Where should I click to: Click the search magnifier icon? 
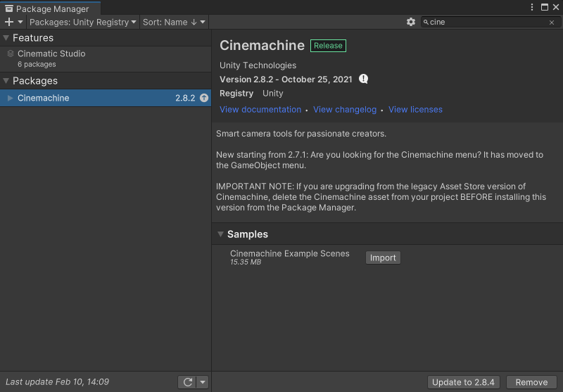coord(426,23)
